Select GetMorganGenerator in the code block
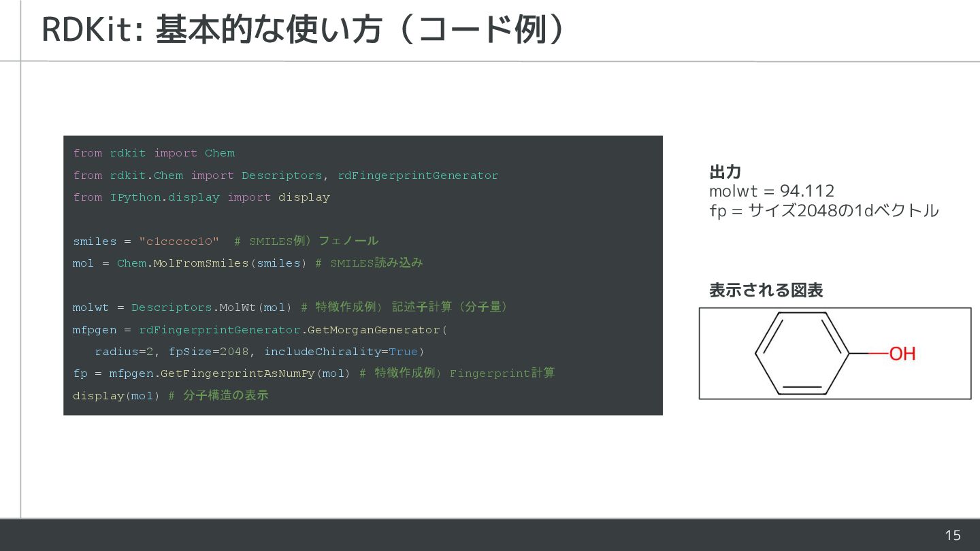This screenshot has width=980, height=551. (x=372, y=330)
